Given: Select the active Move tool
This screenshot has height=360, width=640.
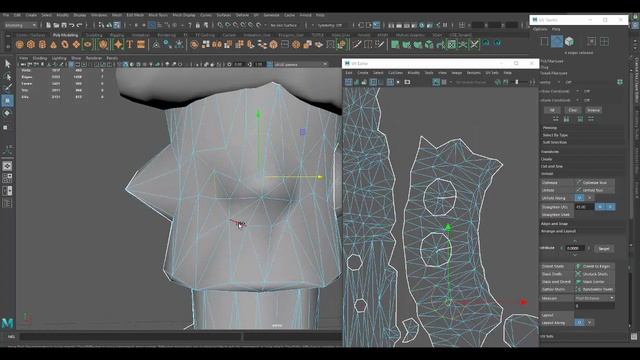Looking at the screenshot, I should pos(7,100).
